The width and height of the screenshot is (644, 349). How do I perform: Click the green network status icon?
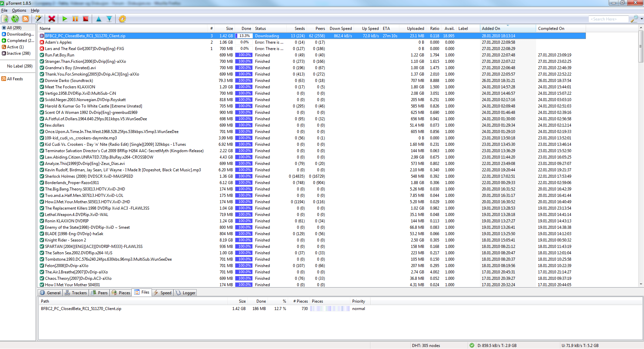coord(472,345)
